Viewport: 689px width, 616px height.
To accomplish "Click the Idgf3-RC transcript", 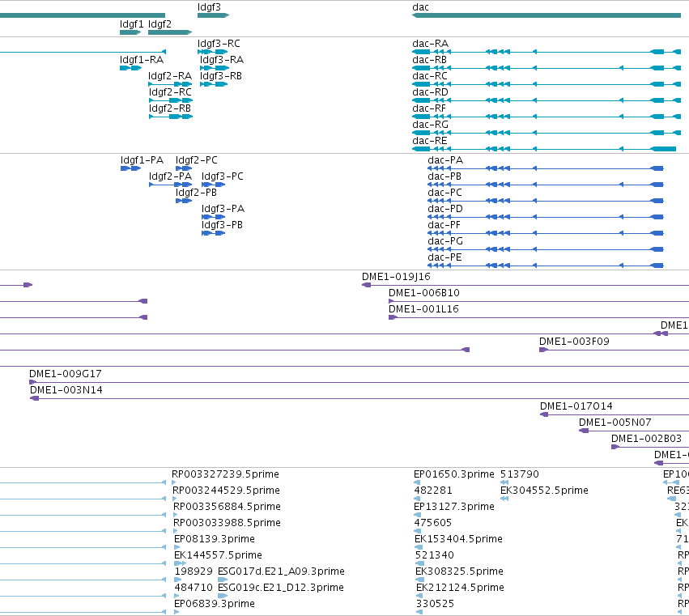I will pyautogui.click(x=213, y=52).
